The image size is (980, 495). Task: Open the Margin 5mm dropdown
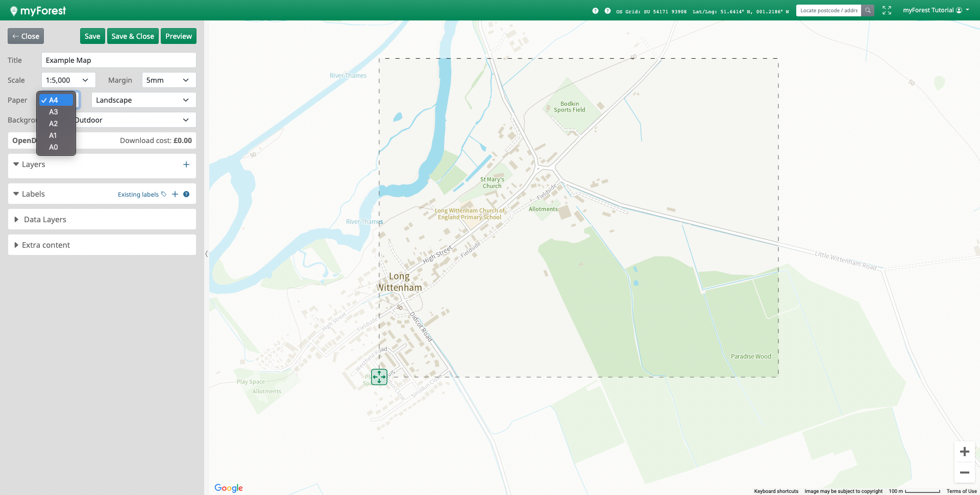168,80
